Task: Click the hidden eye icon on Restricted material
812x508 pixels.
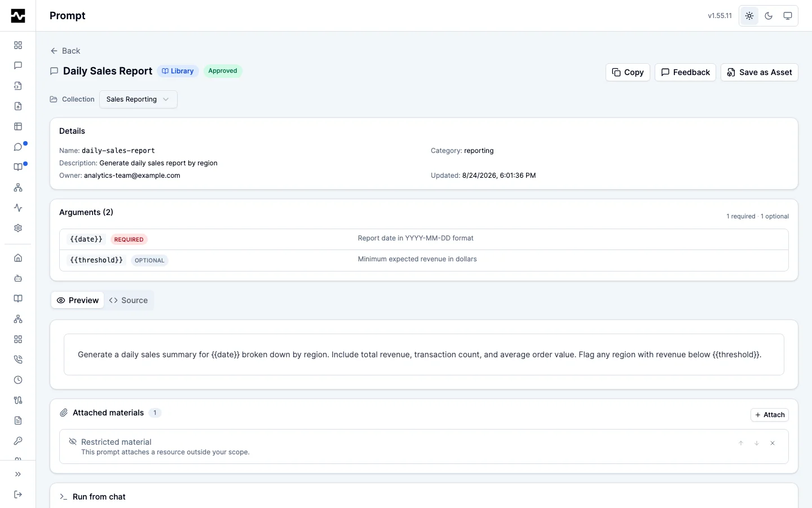Action: pos(73,442)
